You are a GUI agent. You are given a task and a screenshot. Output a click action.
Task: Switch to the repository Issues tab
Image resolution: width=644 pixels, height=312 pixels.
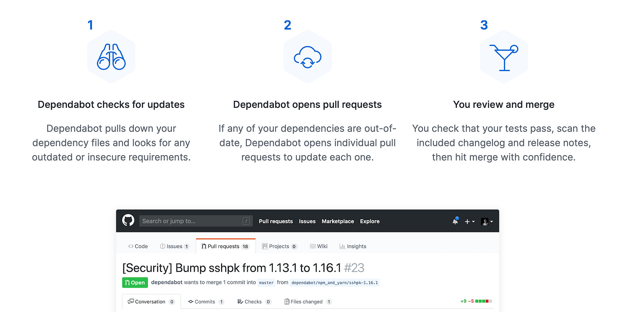point(175,246)
